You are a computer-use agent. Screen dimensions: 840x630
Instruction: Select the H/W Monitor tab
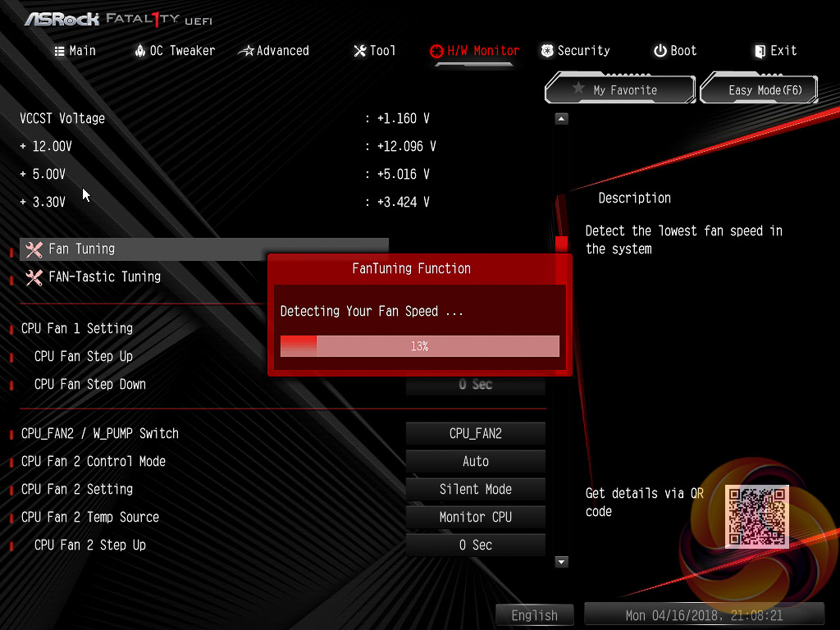click(475, 51)
